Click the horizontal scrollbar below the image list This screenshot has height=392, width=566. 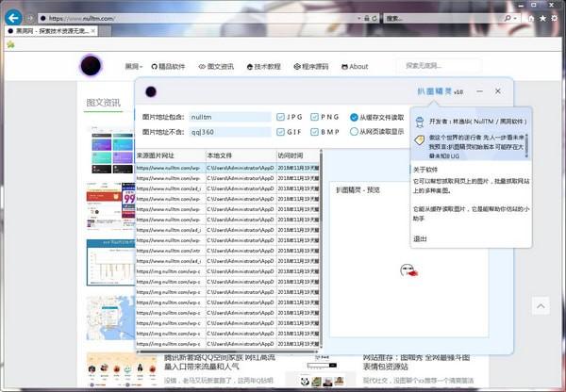click(227, 351)
